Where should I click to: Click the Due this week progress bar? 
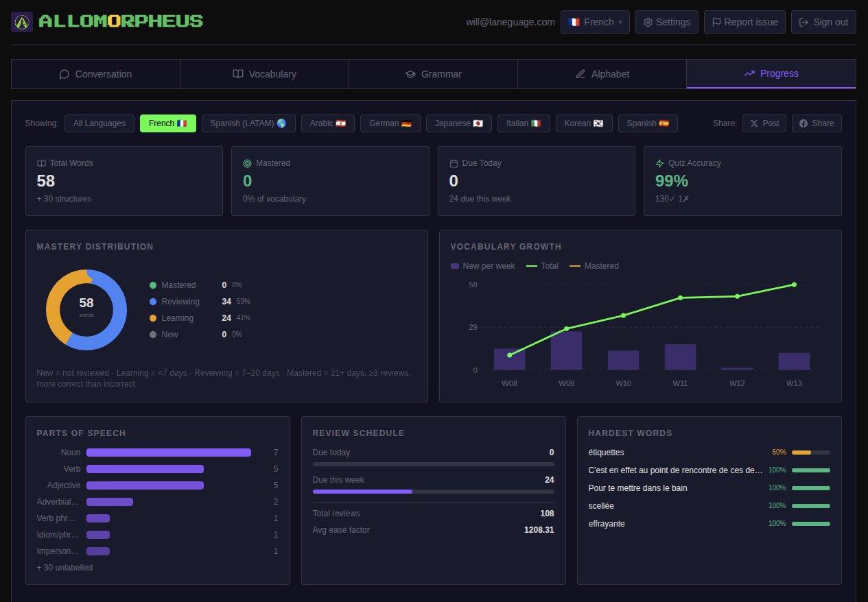coord(433,492)
